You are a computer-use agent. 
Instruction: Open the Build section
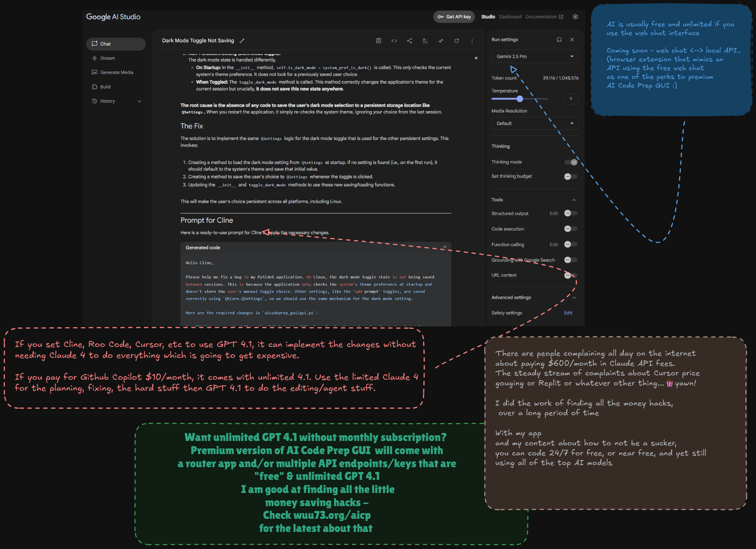[105, 87]
